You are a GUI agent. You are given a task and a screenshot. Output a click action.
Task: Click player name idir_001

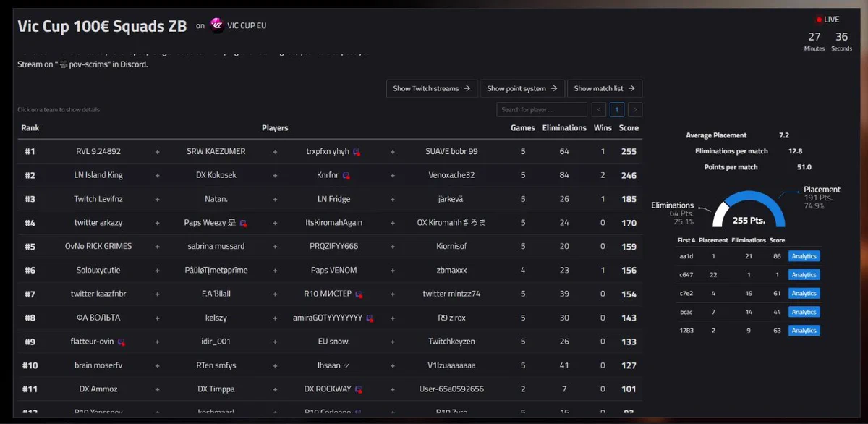pos(216,342)
